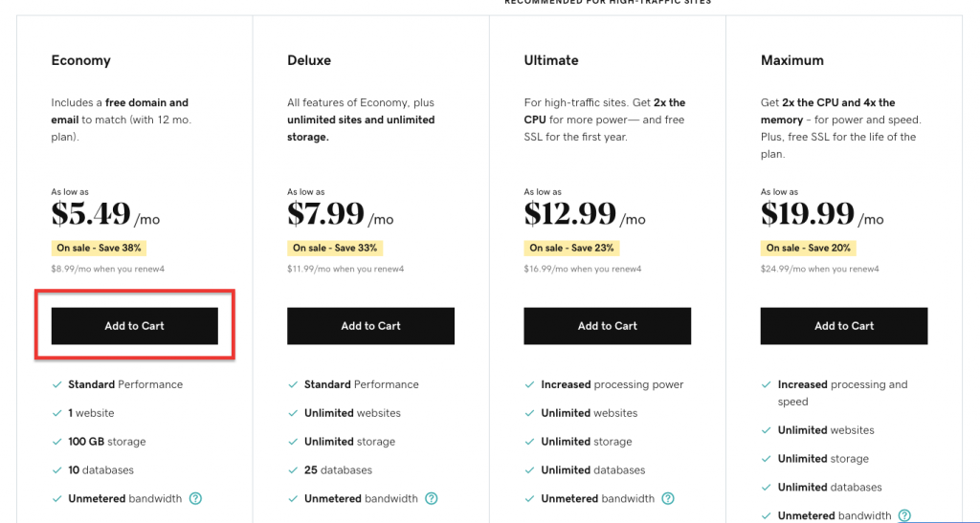Click the checkmark beside Maximum Unlimited websites
Viewport: 980px width, 523px height.
[x=766, y=430]
